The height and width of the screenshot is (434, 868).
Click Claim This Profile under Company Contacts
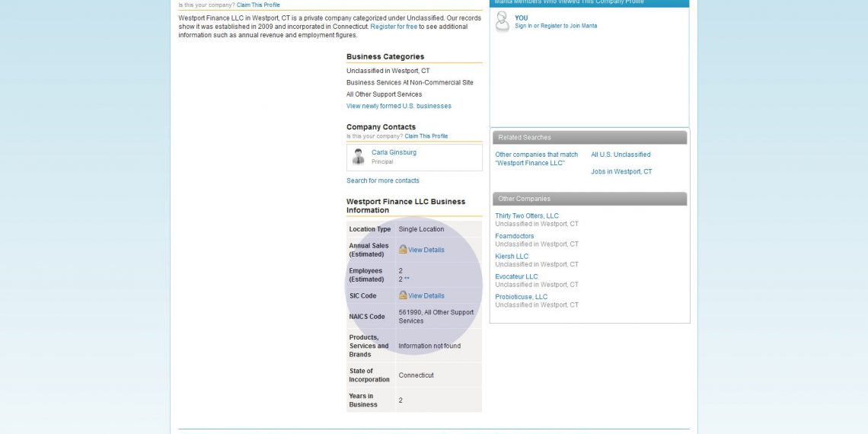coord(426,136)
